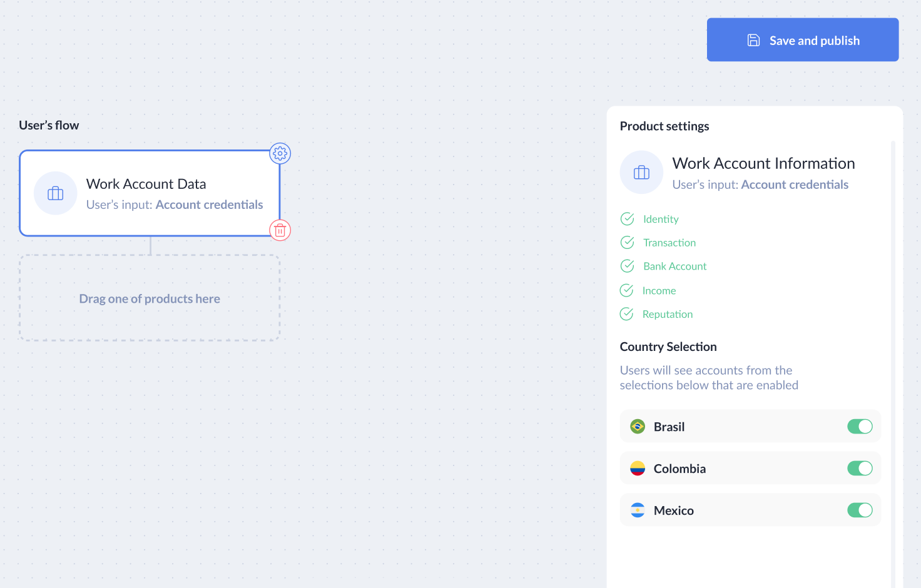
Task: Click the 'Reputation' label
Action: [668, 315]
